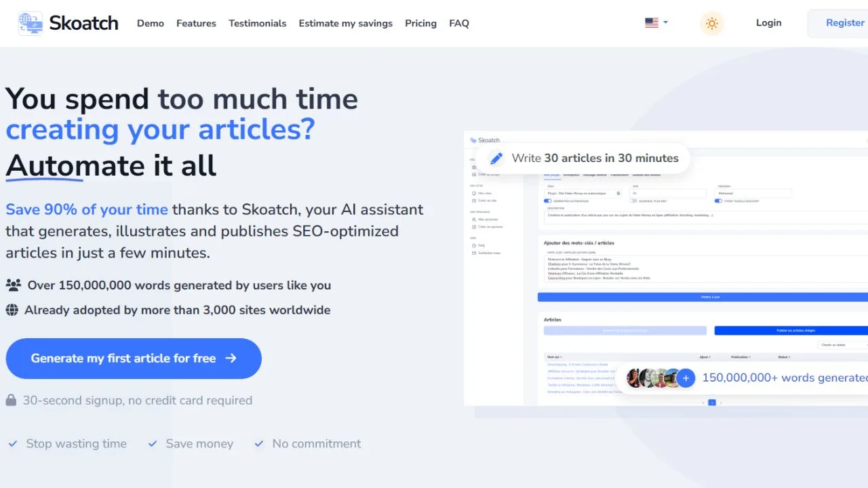Screen dimensions: 868x488
Task: Click Ajouter des mots-clés / articles heading
Action: (x=579, y=243)
